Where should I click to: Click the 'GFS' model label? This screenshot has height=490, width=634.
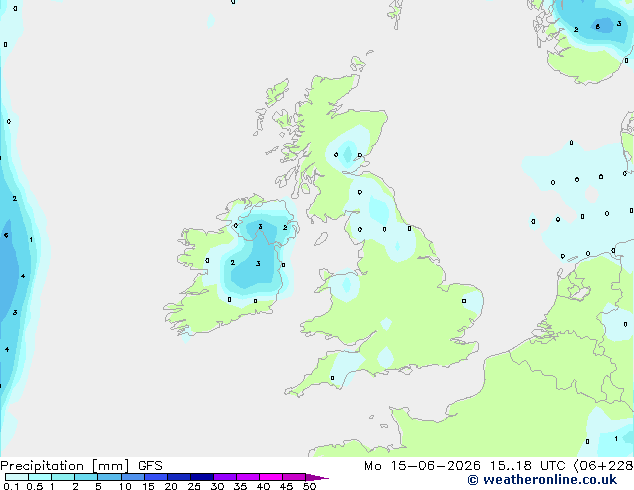coord(150,466)
